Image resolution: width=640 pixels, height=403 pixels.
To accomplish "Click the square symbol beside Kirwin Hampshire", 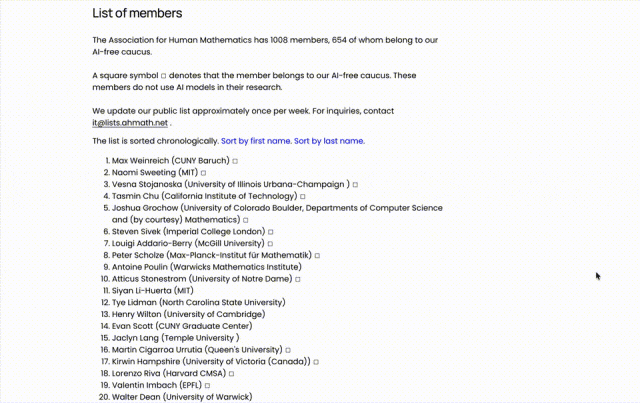I will pyautogui.click(x=316, y=362).
